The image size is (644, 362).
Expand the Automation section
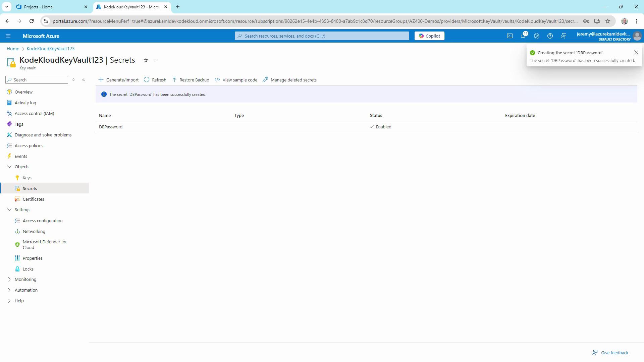(9, 290)
